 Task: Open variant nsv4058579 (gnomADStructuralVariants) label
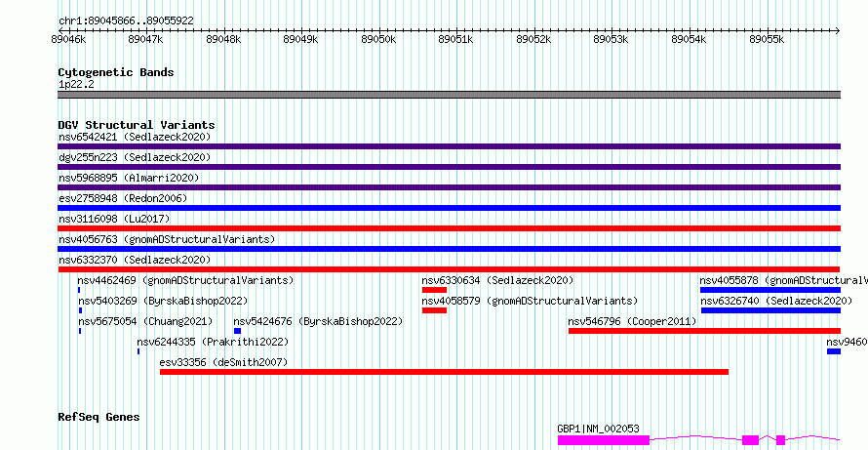pos(530,301)
